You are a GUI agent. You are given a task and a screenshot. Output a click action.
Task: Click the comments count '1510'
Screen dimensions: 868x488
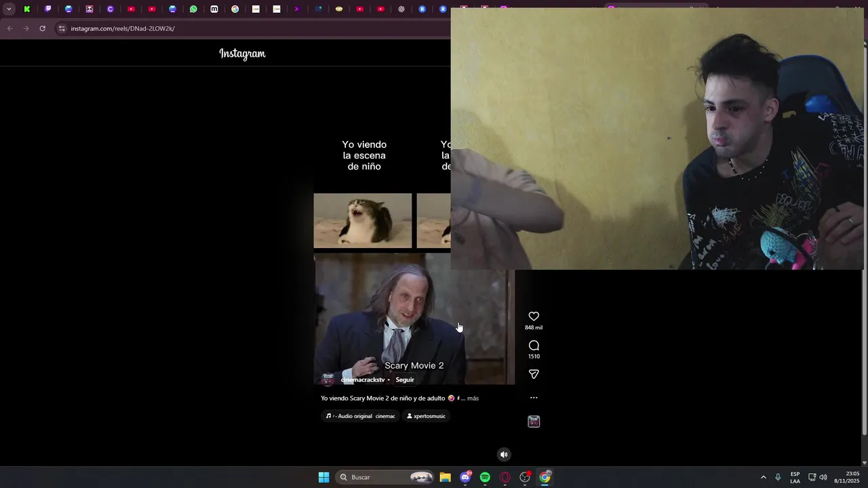[x=534, y=357]
